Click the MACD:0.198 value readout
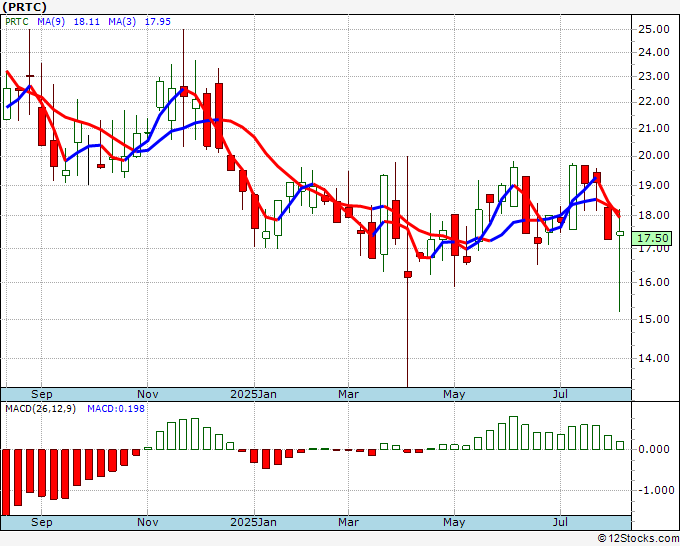The width and height of the screenshot is (680, 546). (x=116, y=409)
